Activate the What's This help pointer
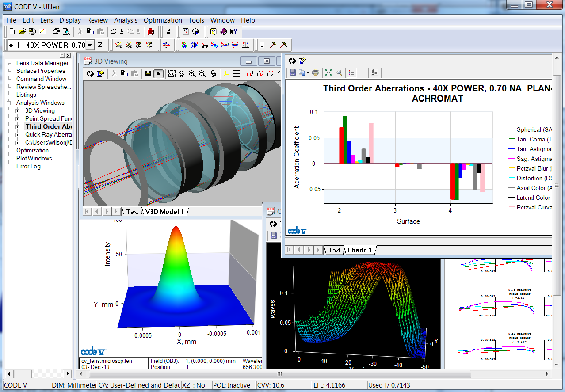Image resolution: width=565 pixels, height=392 pixels. click(x=233, y=31)
